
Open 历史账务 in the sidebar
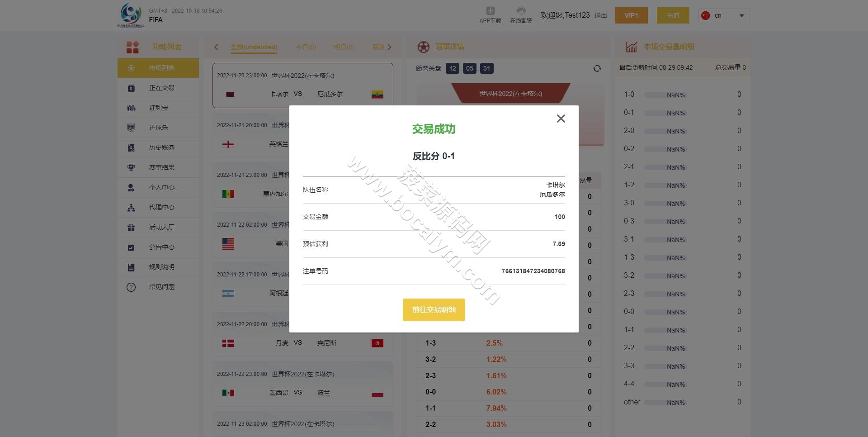click(x=158, y=147)
